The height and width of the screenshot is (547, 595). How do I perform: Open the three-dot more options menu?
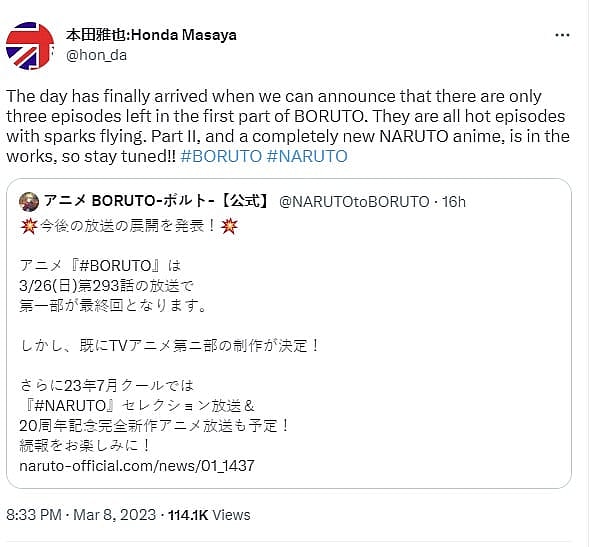tap(562, 35)
